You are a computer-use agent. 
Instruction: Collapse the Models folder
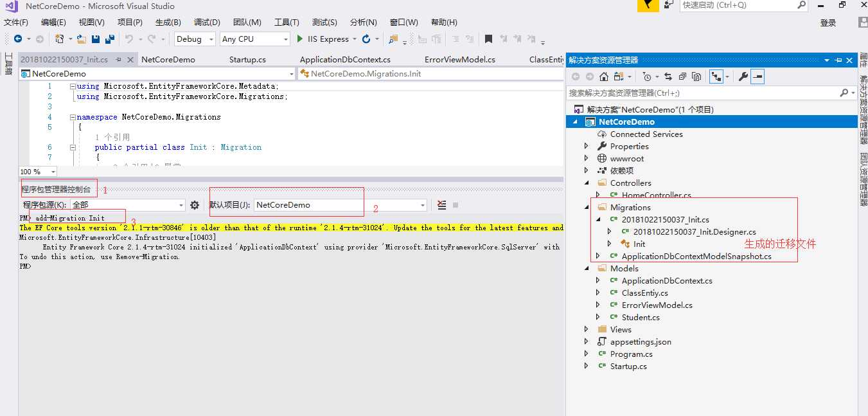(x=586, y=269)
